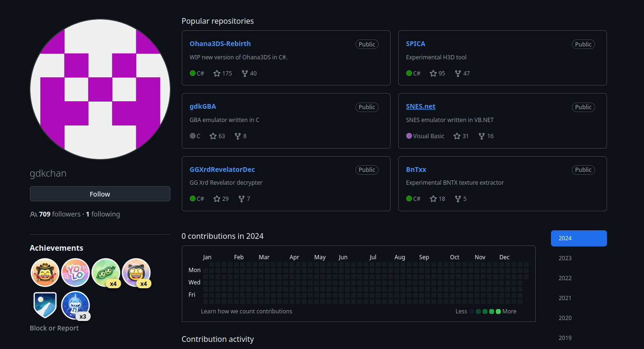Click star count 31 on SNES.net
The height and width of the screenshot is (349, 644).
click(x=461, y=136)
